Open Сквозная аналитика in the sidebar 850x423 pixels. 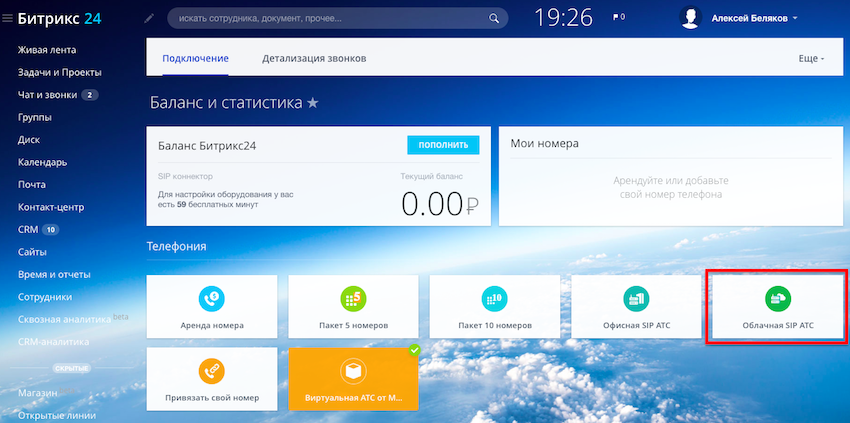coord(64,319)
